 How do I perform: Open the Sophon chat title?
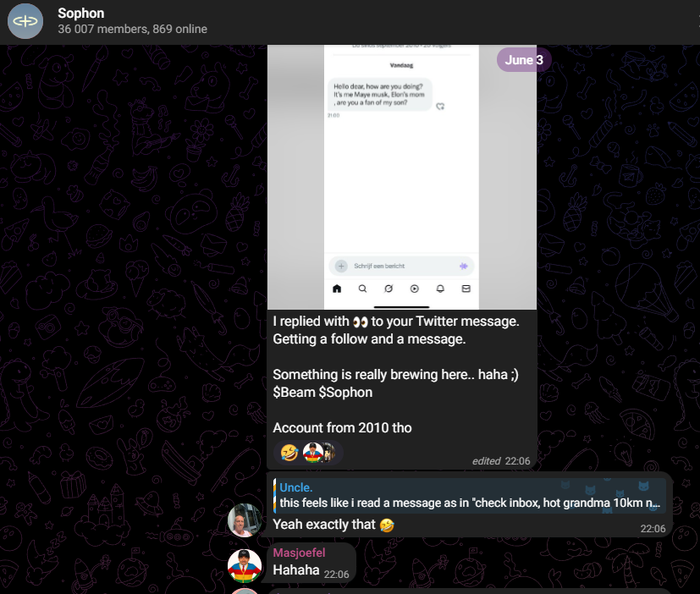tap(80, 14)
